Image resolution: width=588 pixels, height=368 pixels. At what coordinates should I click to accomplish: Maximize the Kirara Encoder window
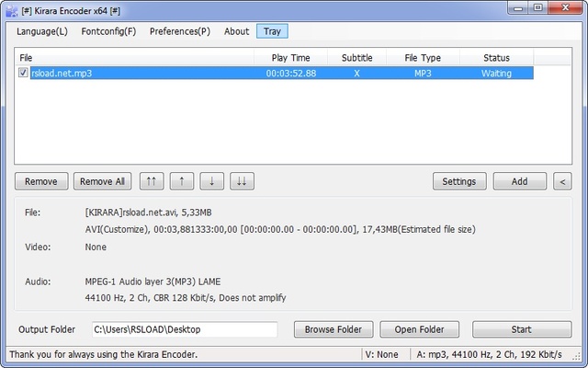538,8
